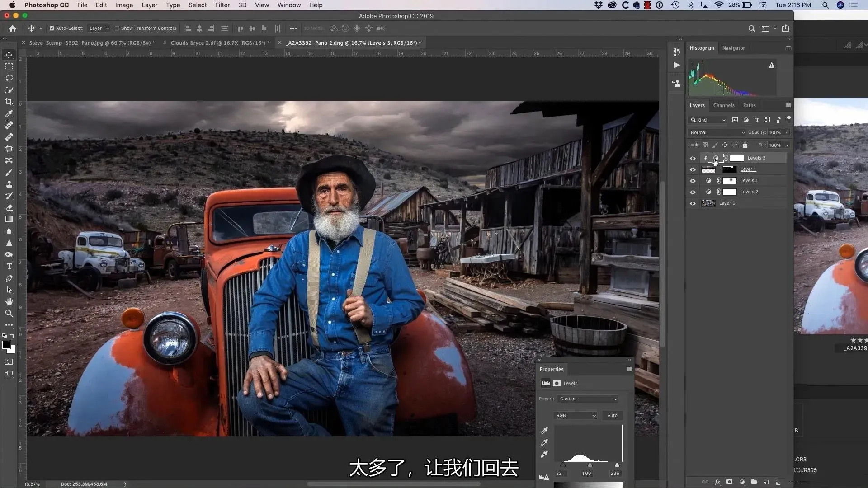
Task: Select the Horizontal Type tool
Action: click(x=9, y=267)
